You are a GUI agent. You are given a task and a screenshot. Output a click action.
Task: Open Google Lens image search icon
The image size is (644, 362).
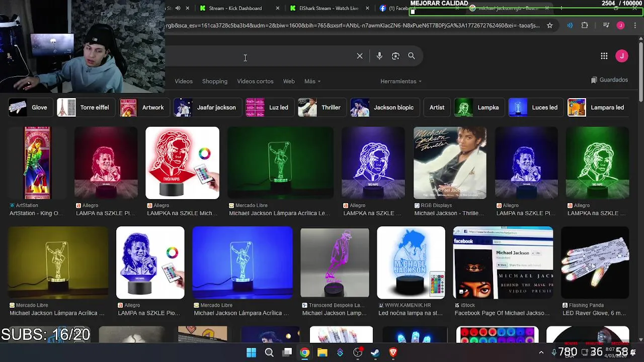pyautogui.click(x=395, y=56)
